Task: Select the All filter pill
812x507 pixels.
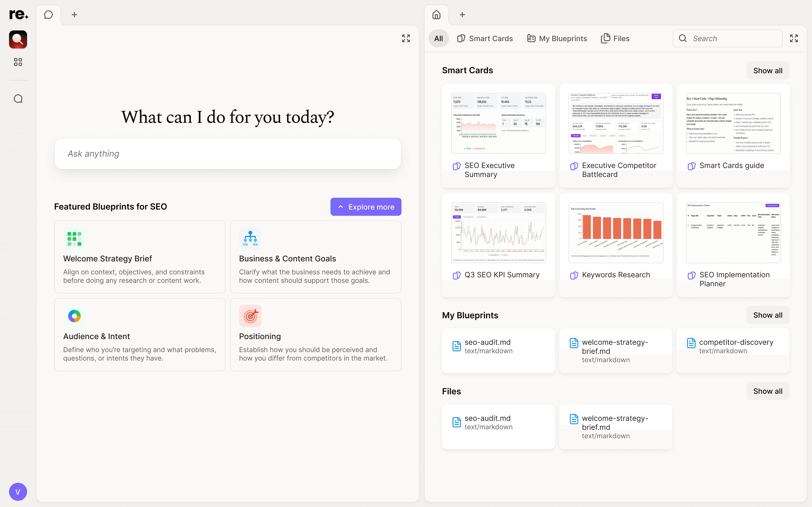Action: tap(438, 38)
